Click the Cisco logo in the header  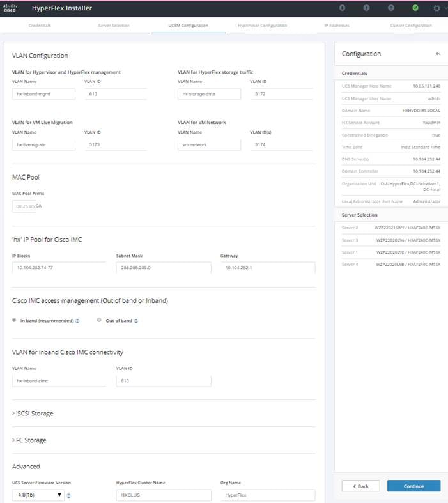point(10,8)
